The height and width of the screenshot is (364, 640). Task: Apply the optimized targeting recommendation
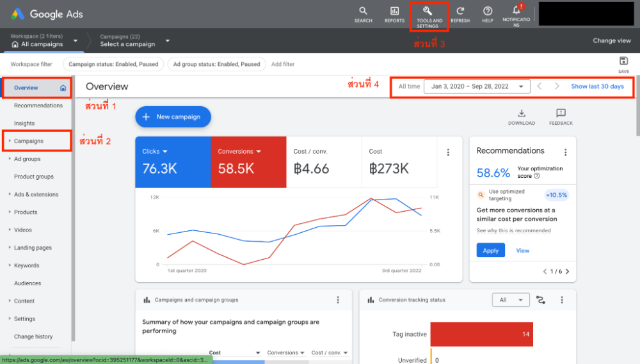tap(491, 251)
